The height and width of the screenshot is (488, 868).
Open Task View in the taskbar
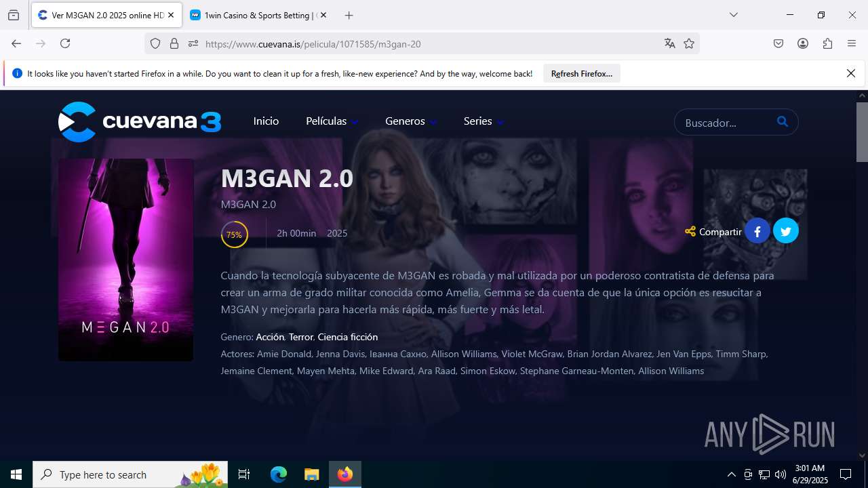244,474
